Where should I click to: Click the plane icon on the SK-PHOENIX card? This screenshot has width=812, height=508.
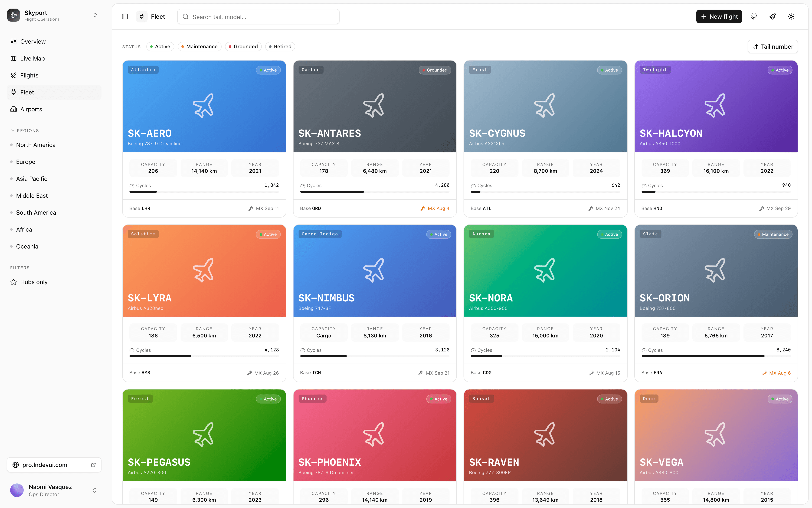tap(374, 434)
